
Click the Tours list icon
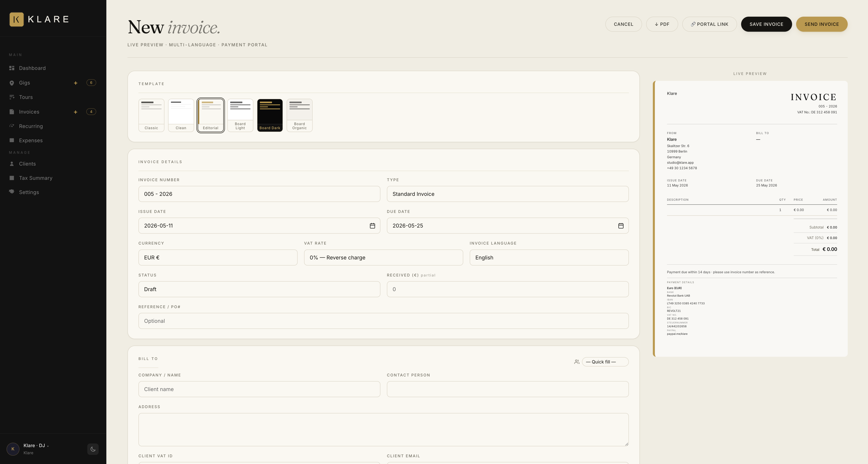[12, 97]
